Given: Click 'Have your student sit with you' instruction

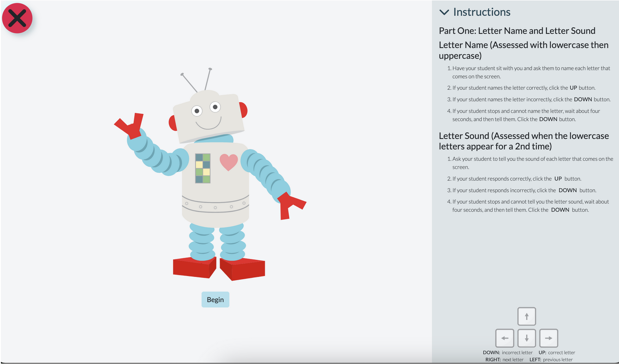Looking at the screenshot, I should tap(531, 72).
